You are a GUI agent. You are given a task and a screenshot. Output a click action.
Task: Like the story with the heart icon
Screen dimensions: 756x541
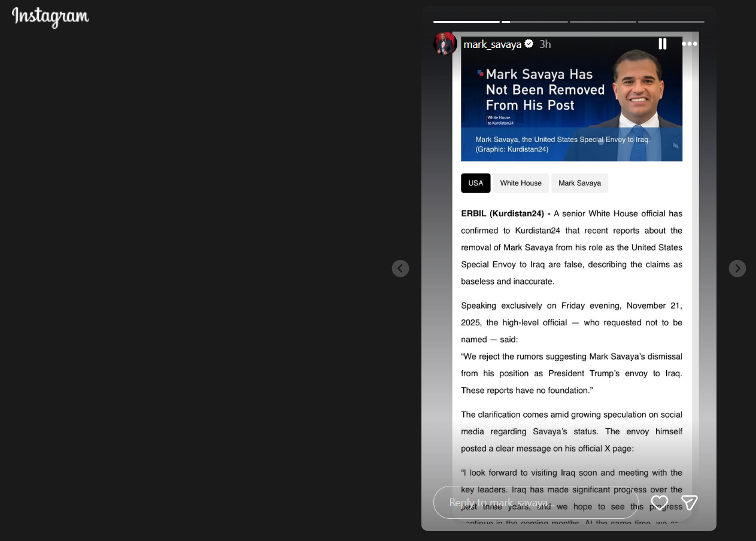pos(659,503)
